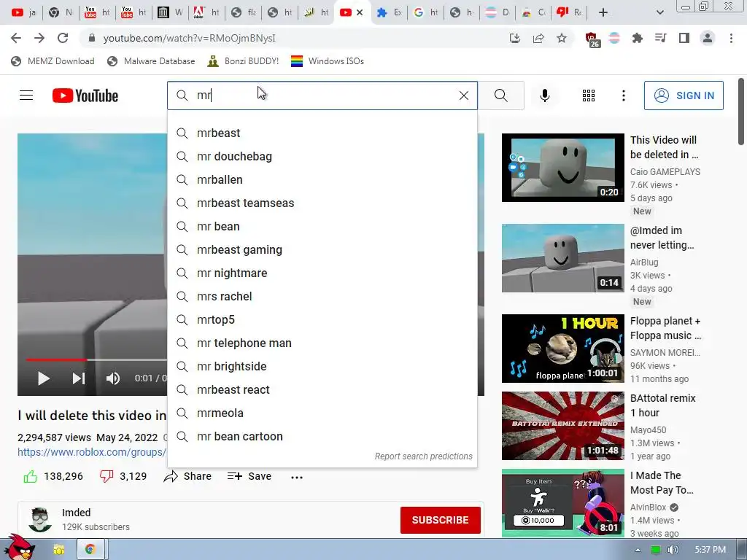Go forward in Chrome

click(x=39, y=38)
